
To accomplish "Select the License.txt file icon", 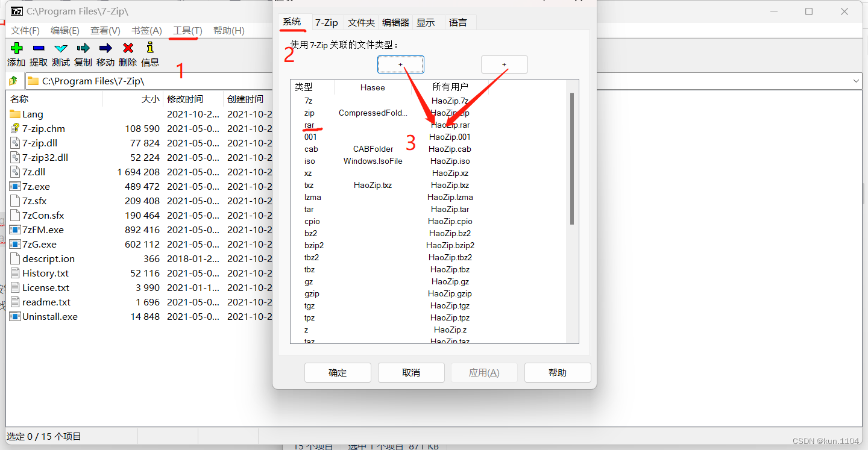I will [x=15, y=287].
